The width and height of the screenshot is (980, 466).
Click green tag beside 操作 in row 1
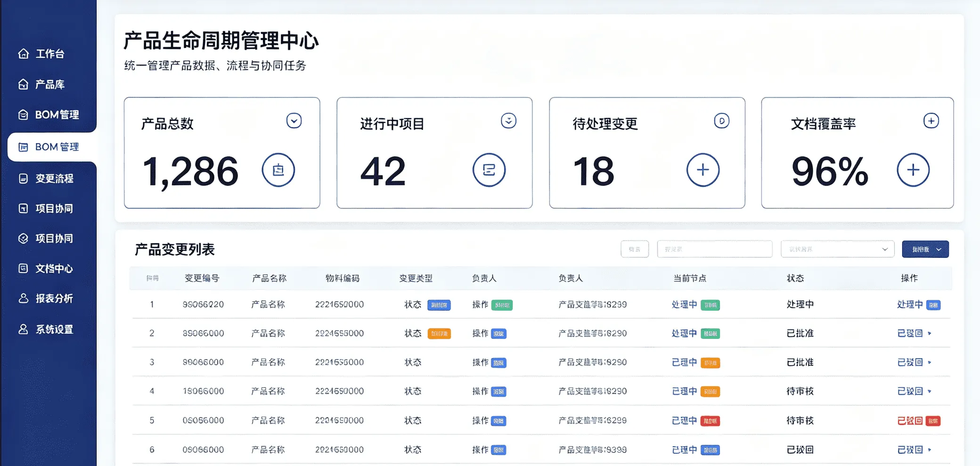tap(502, 305)
